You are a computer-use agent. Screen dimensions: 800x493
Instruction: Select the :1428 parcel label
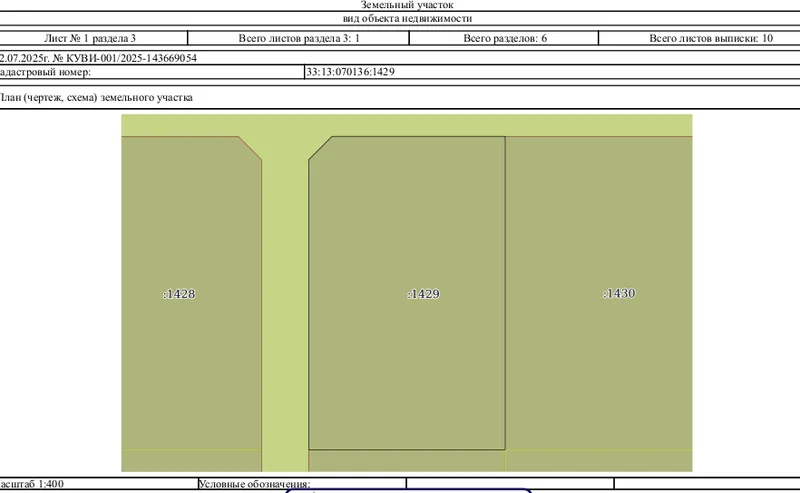pyautogui.click(x=179, y=294)
